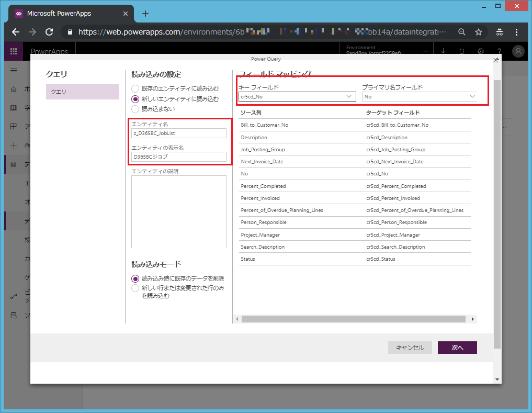Click the Learn book icon in sidebar
The height and width of the screenshot is (413, 532).
click(x=14, y=108)
